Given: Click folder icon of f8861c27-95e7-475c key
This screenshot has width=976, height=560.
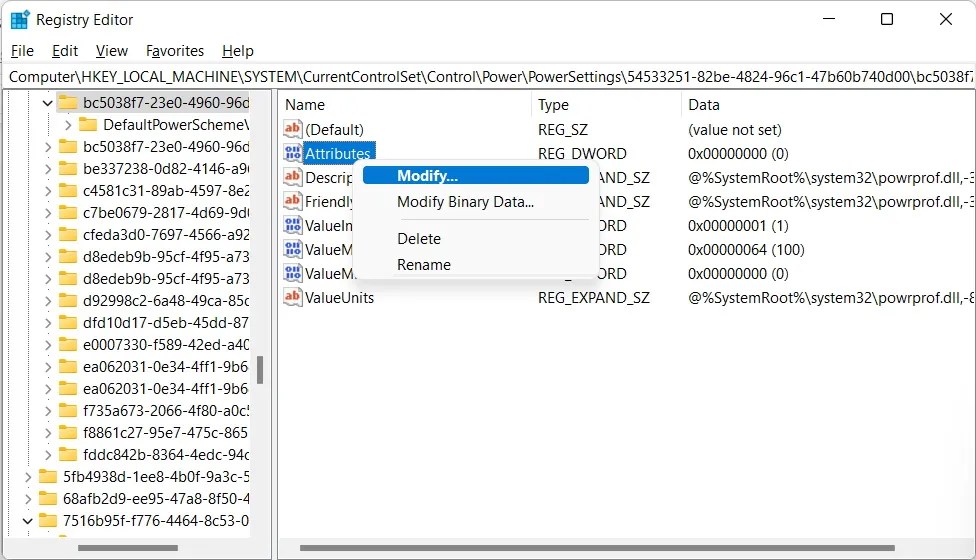Looking at the screenshot, I should click(x=68, y=432).
